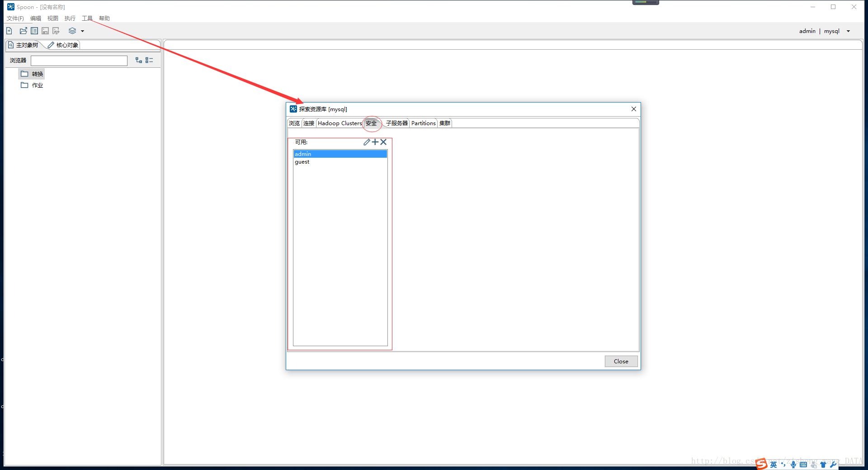Collapse all tree nodes in browser panel
This screenshot has width=868, height=470.
(x=149, y=60)
